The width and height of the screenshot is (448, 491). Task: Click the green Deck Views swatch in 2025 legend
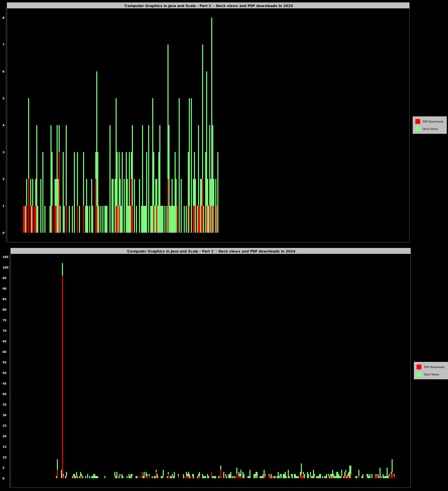(x=418, y=129)
